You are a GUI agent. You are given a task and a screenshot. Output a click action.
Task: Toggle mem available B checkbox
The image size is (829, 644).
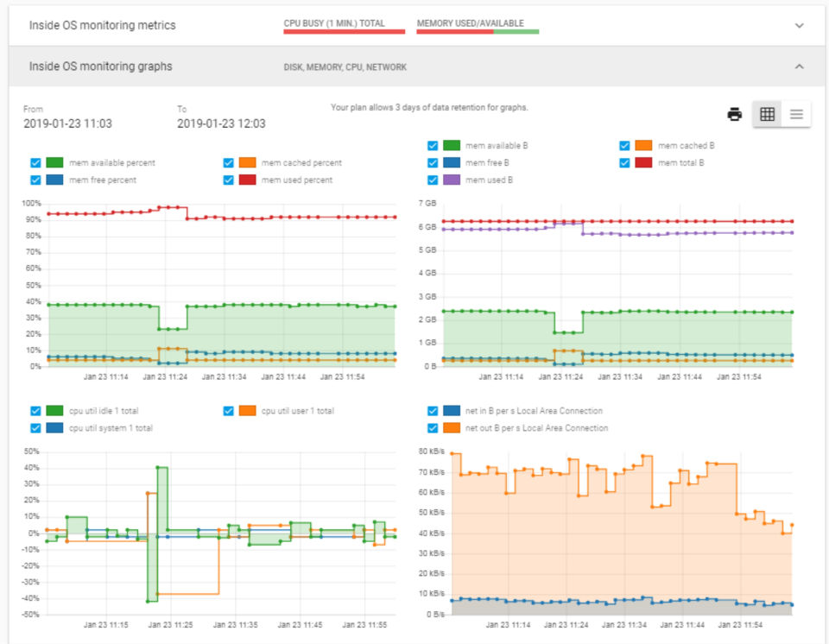[433, 145]
